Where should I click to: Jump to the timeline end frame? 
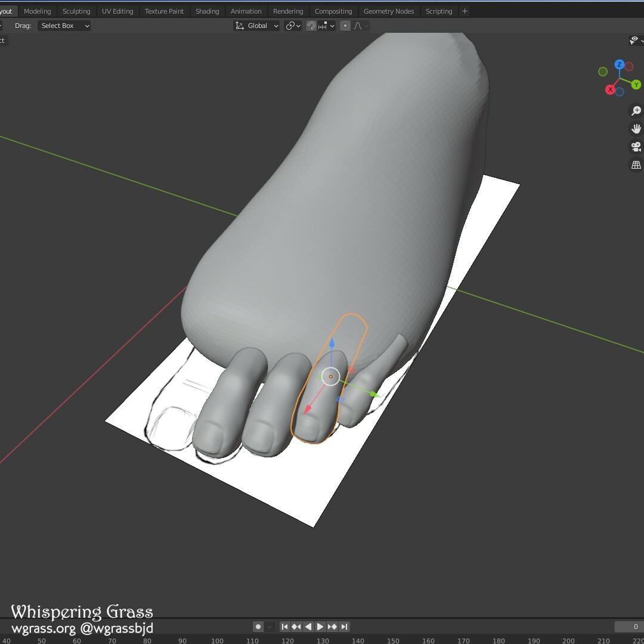pyautogui.click(x=344, y=627)
